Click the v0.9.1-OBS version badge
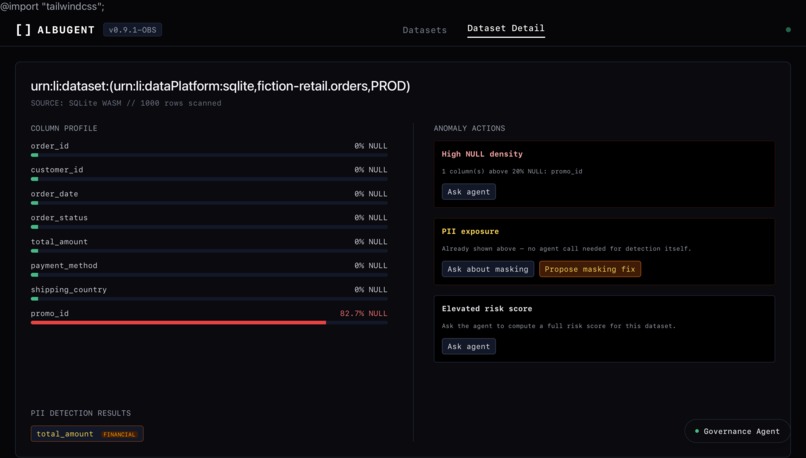Image resolution: width=806 pixels, height=458 pixels. pyautogui.click(x=132, y=30)
